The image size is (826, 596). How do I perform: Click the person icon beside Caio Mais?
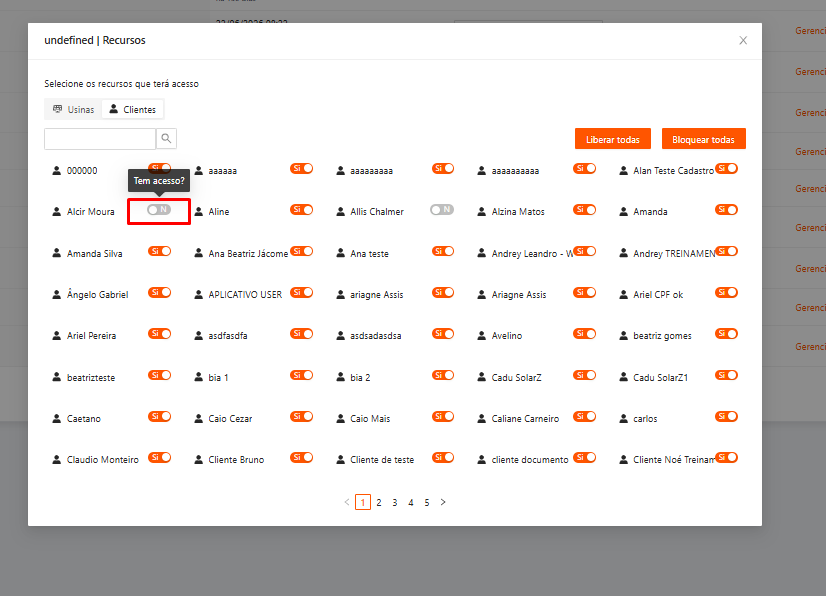[340, 418]
